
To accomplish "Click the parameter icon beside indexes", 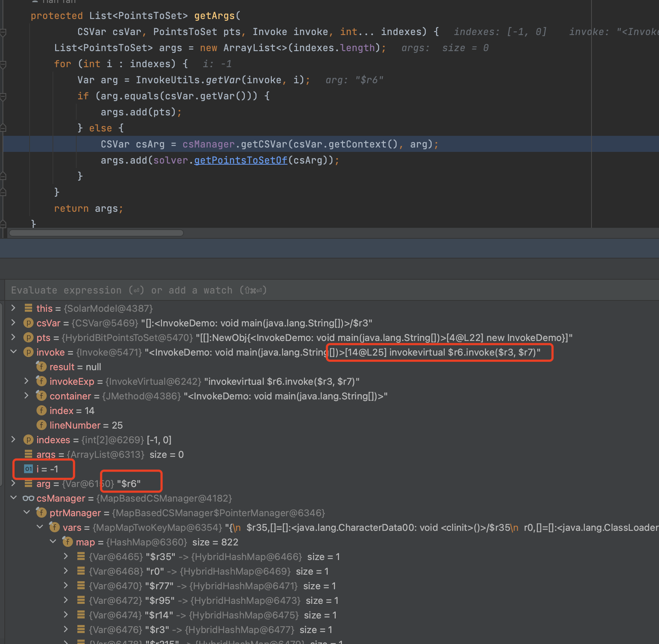I will coord(28,440).
